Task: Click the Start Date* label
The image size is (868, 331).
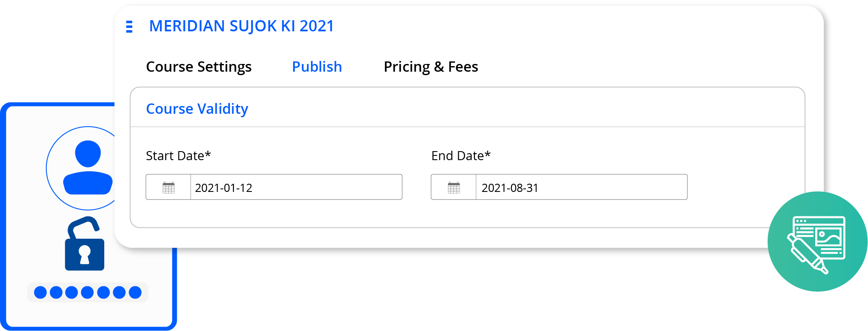Action: pos(178,156)
